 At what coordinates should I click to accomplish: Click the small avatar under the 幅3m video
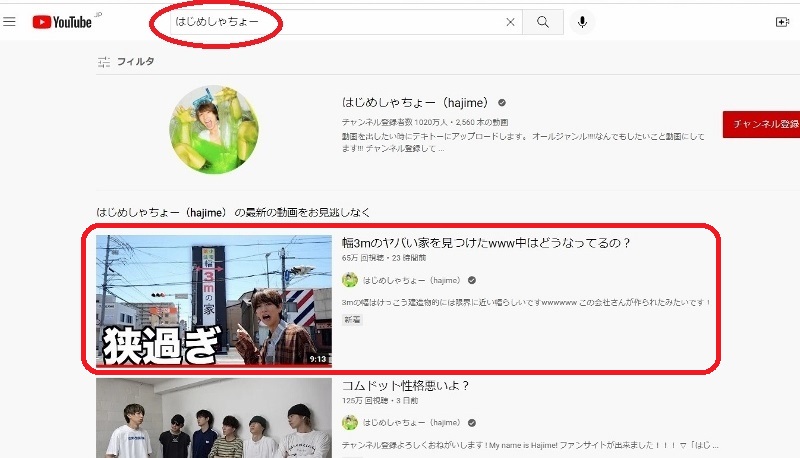tap(349, 279)
